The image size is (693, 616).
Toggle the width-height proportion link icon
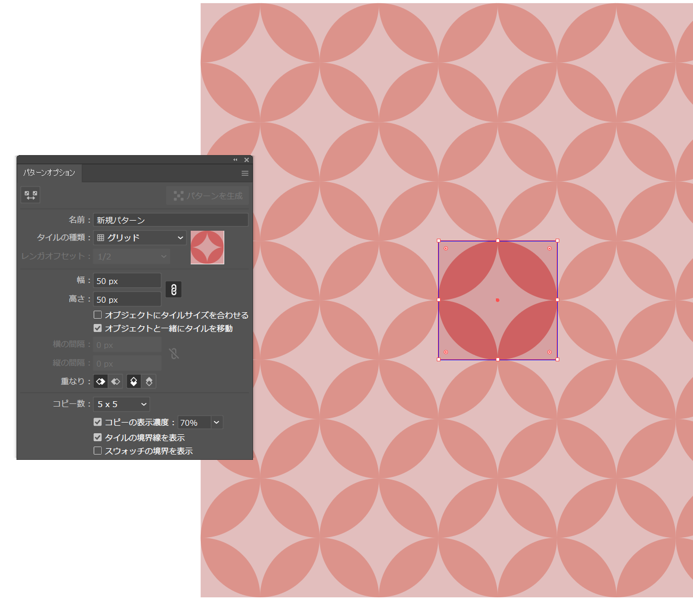(174, 289)
